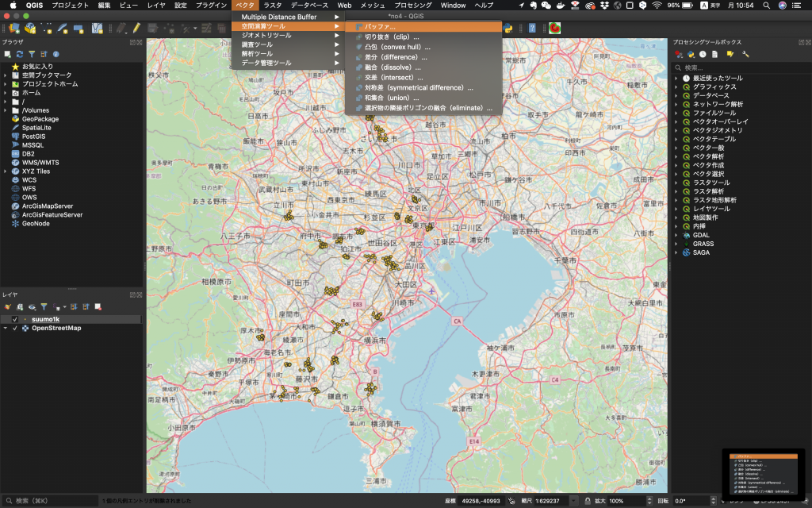Toggle the scale lock icon in status bar
The image size is (812, 508).
pos(588,501)
